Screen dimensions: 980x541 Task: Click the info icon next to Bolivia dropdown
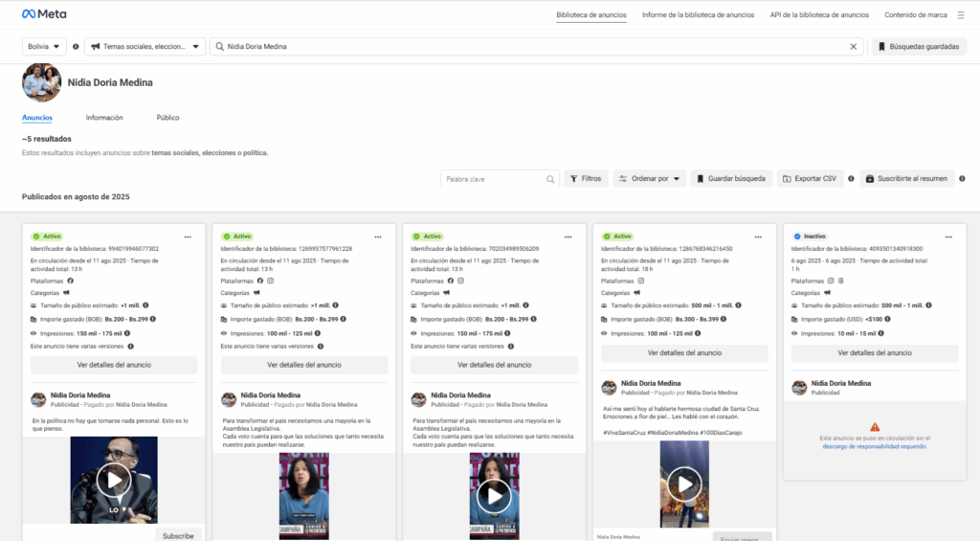[76, 46]
